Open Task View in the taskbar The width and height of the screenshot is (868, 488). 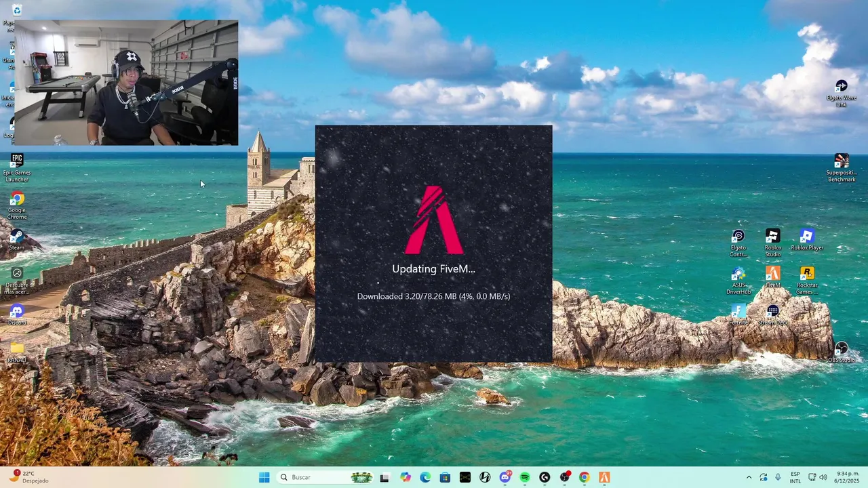tap(384, 477)
